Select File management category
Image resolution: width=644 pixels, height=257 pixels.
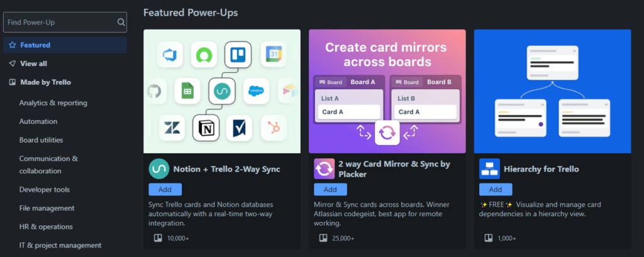[x=47, y=208]
